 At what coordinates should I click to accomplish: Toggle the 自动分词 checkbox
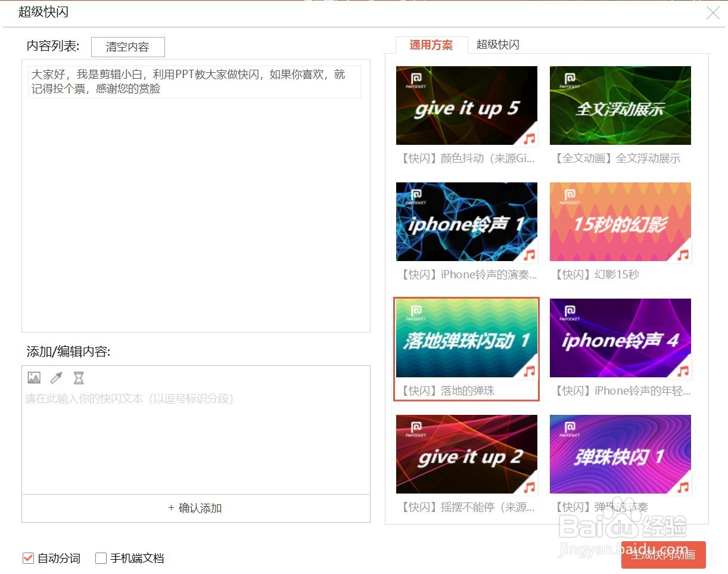28,559
